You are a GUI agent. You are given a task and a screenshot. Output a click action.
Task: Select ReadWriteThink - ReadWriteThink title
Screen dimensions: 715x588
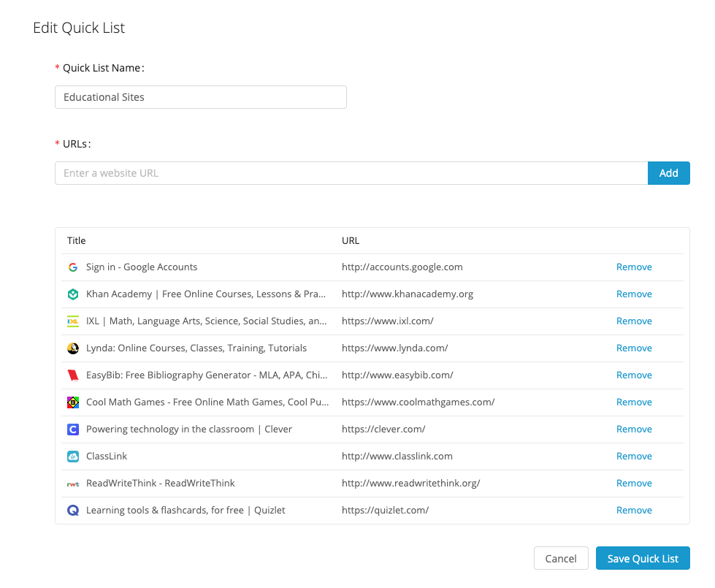161,483
